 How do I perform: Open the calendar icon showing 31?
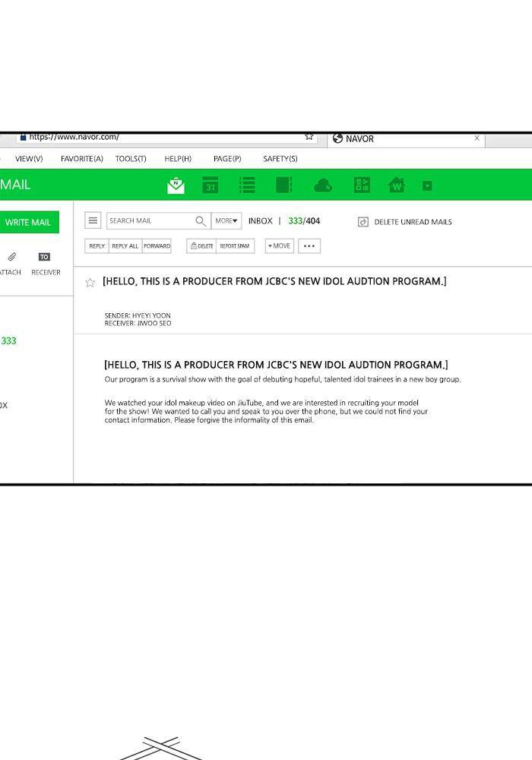(x=211, y=185)
